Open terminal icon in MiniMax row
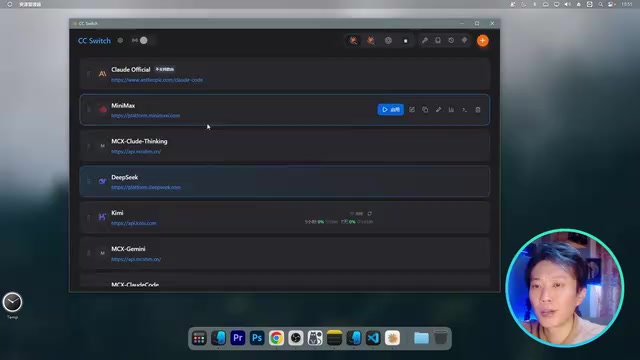 (464, 109)
